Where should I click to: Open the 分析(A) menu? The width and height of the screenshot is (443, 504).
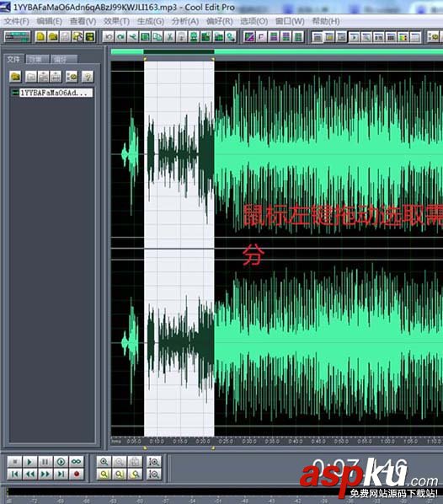(184, 22)
